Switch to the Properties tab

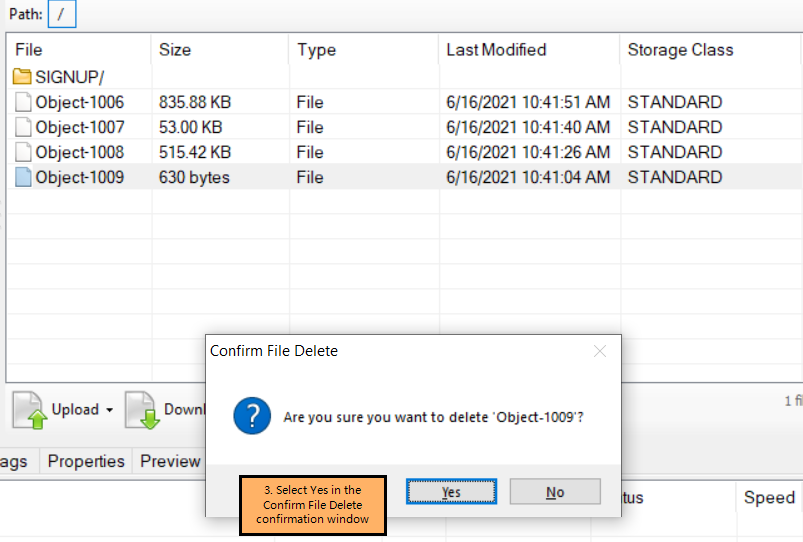(86, 461)
